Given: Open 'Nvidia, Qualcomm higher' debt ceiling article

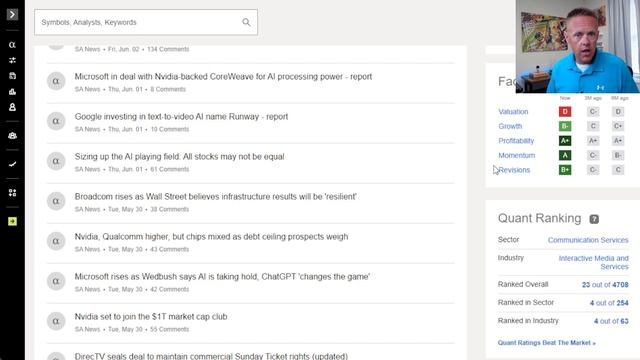Looking at the screenshot, I should [211, 237].
